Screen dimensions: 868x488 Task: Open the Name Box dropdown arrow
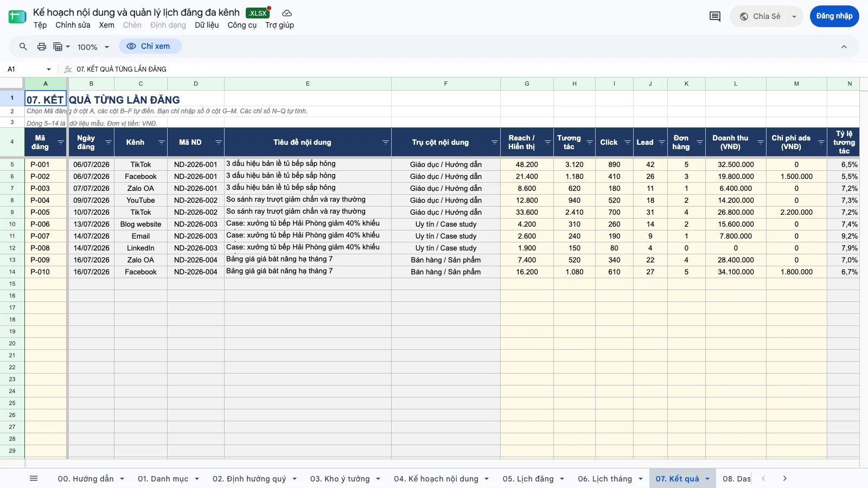[49, 69]
